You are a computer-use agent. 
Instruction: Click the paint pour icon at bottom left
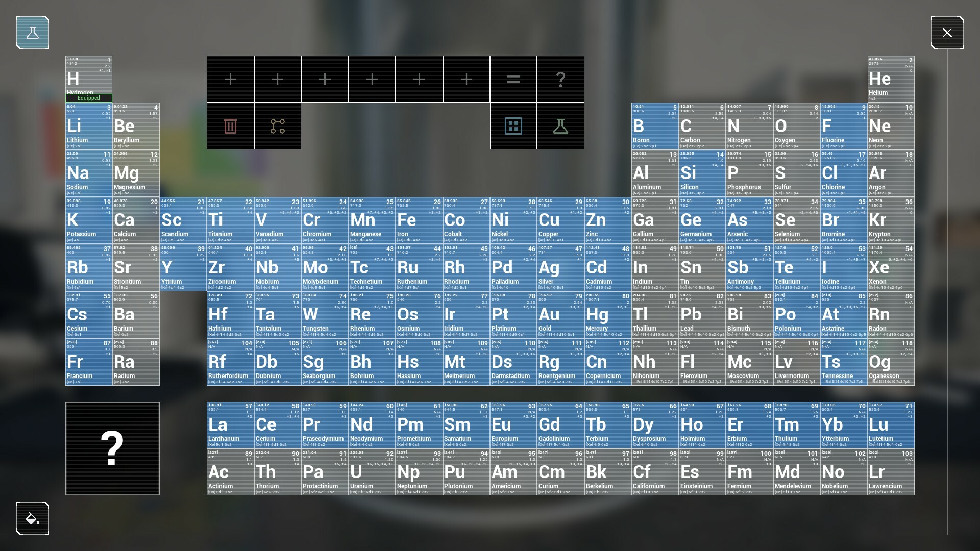(32, 518)
